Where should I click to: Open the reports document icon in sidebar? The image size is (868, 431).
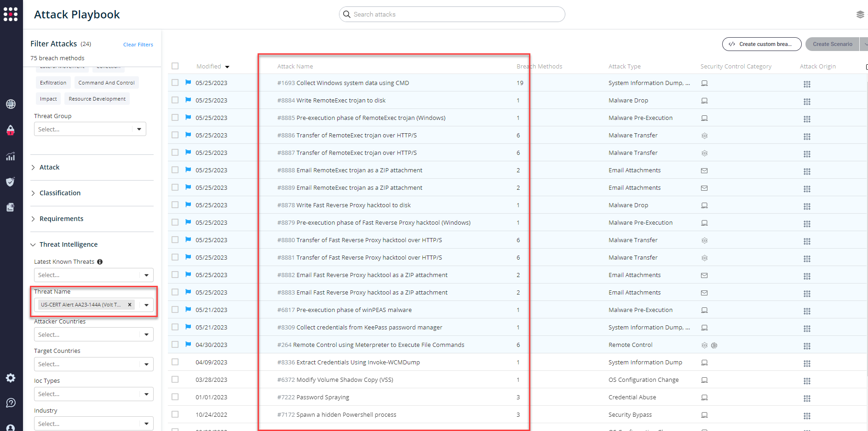click(11, 207)
